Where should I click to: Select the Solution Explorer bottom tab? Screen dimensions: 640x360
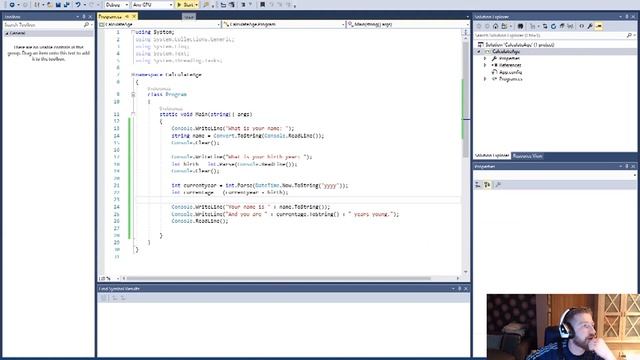point(492,156)
